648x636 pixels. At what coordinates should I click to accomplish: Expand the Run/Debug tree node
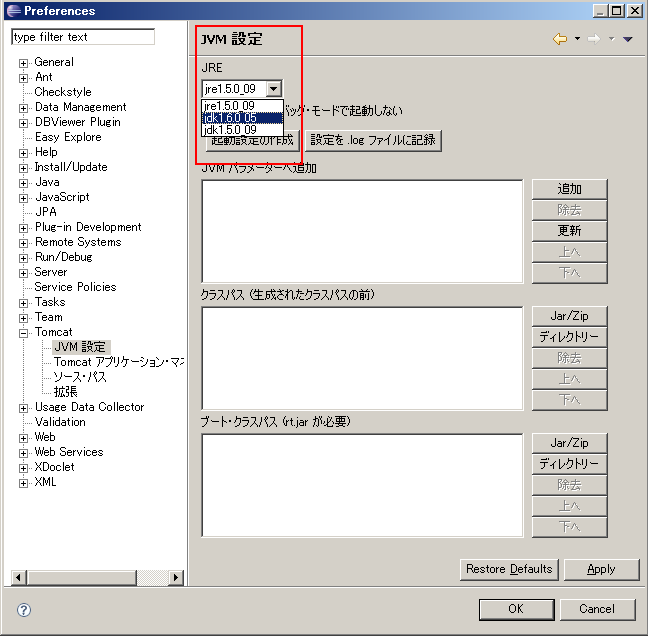coord(24,258)
